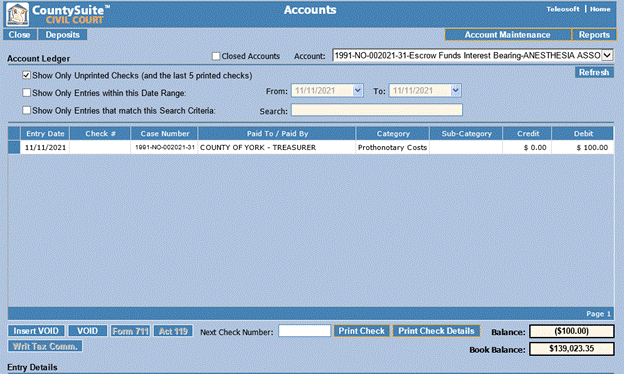Open the Account selection dropdown

607,55
